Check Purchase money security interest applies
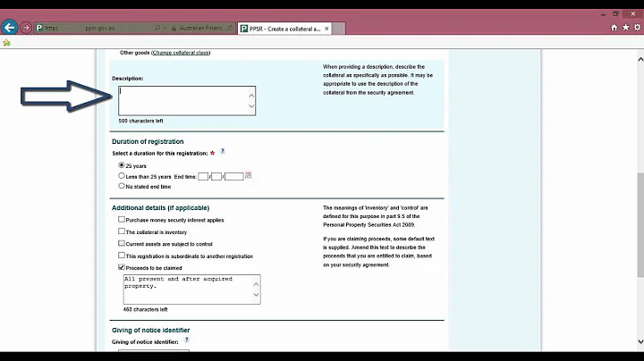This screenshot has width=644, height=361. 121,220
